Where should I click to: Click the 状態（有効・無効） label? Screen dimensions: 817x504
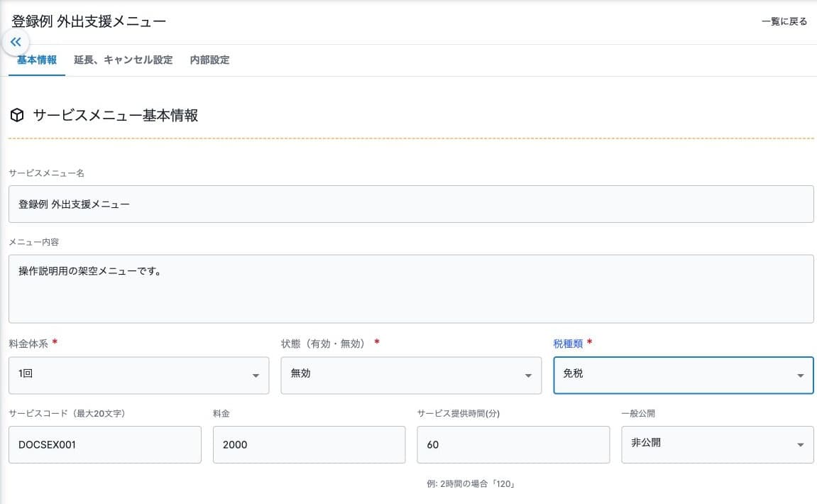(325, 344)
